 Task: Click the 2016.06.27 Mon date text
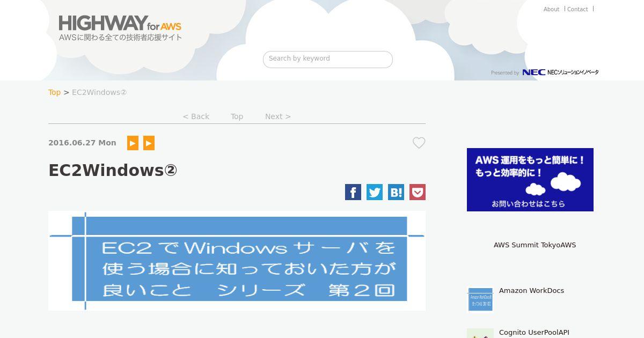pyautogui.click(x=82, y=143)
